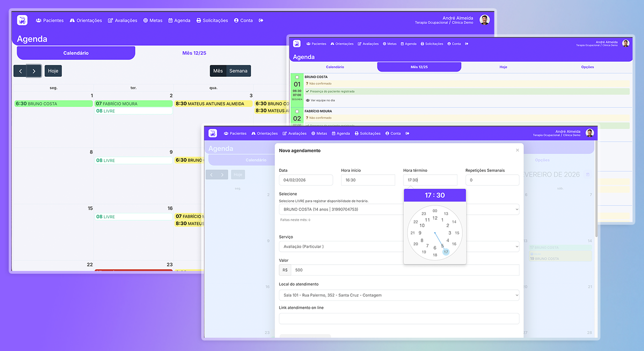The image size is (644, 351).
Task: Click the user avatar in the Novo agendamento window
Action: 590,133
